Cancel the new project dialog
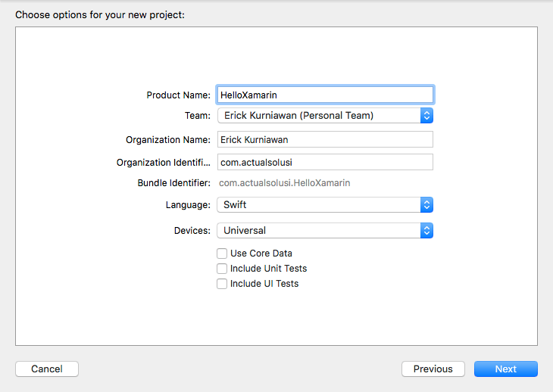The height and width of the screenshot is (392, 553). point(47,369)
